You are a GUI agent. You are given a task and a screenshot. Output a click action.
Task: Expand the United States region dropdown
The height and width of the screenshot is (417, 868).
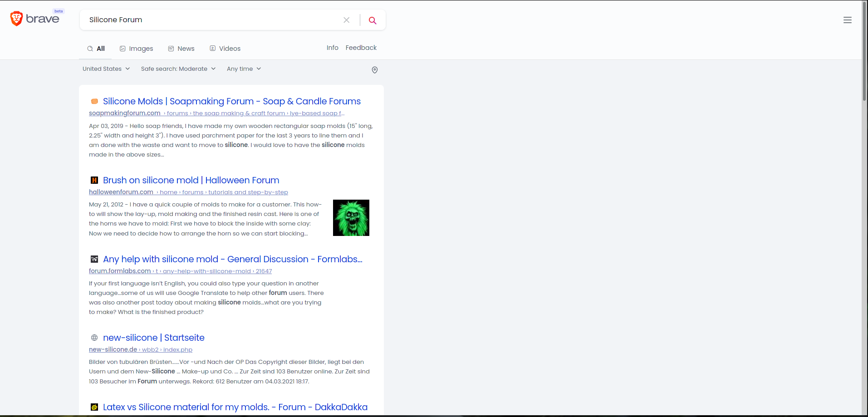click(x=106, y=69)
